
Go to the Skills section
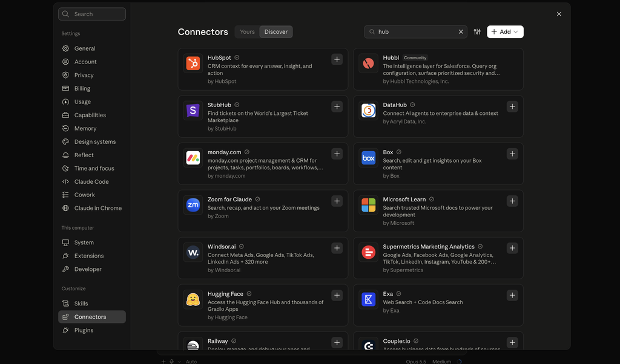[x=92, y=303]
